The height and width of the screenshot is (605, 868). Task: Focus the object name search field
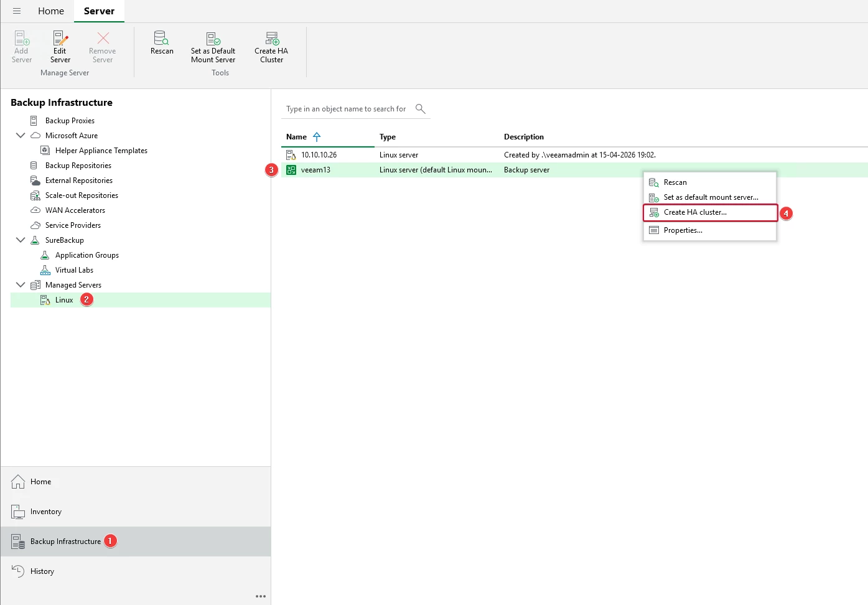tap(346, 109)
